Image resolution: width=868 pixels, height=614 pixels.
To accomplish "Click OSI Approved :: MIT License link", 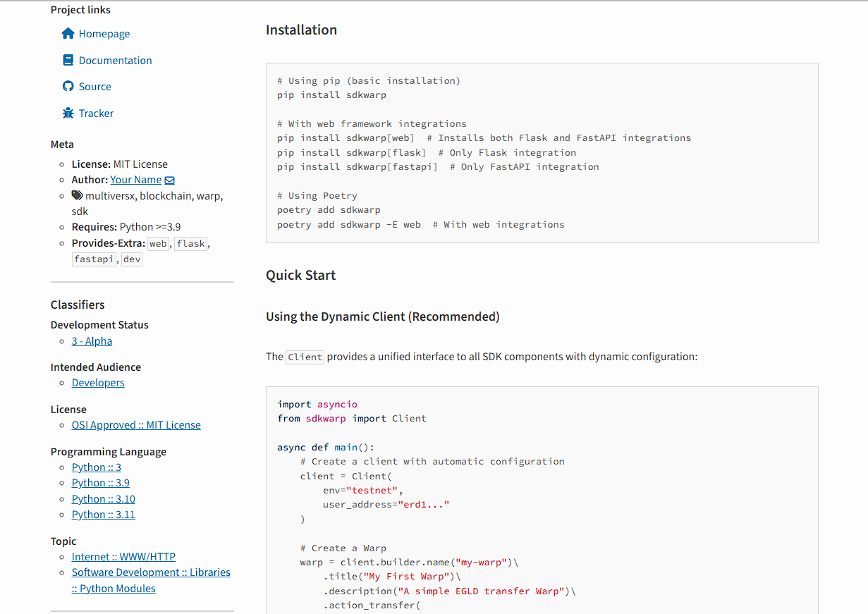I will (x=136, y=425).
